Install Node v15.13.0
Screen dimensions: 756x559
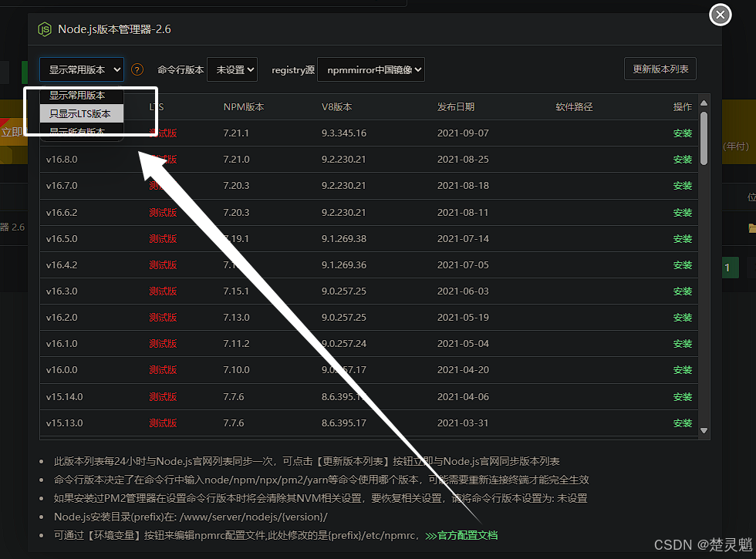(x=682, y=423)
